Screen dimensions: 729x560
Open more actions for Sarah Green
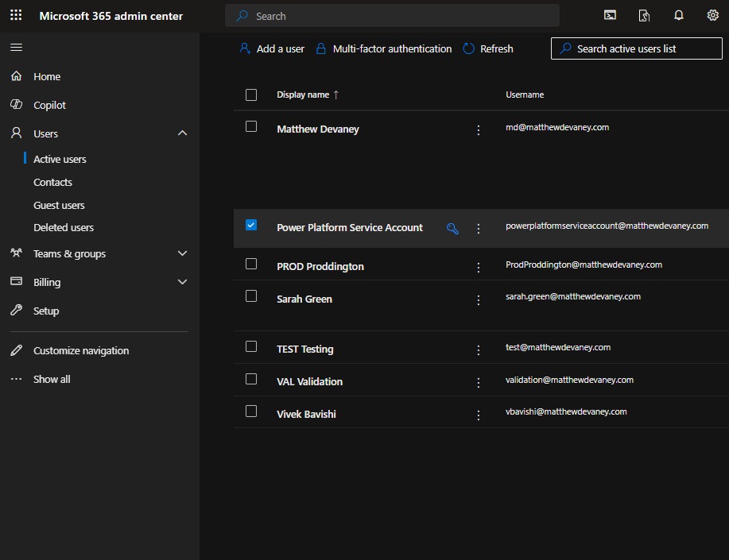coord(479,299)
